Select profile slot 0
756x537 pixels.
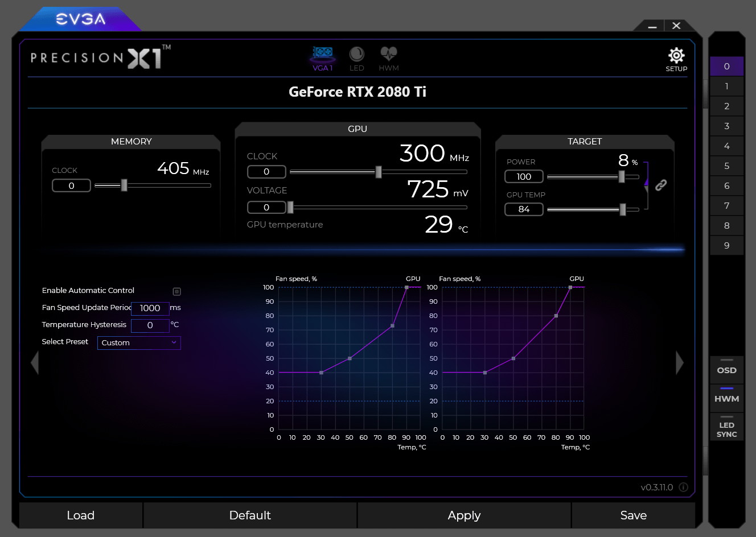coord(726,67)
